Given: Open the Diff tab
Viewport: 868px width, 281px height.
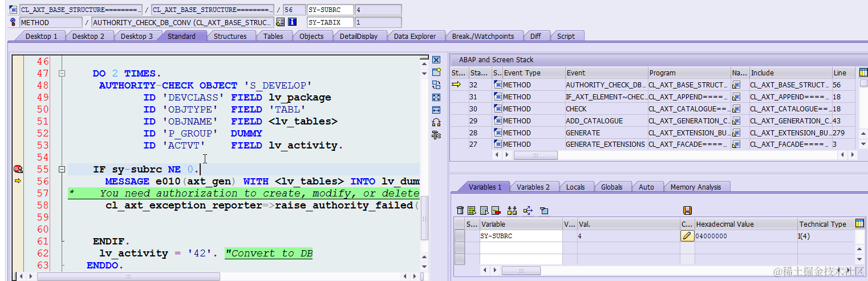Looking at the screenshot, I should (536, 36).
